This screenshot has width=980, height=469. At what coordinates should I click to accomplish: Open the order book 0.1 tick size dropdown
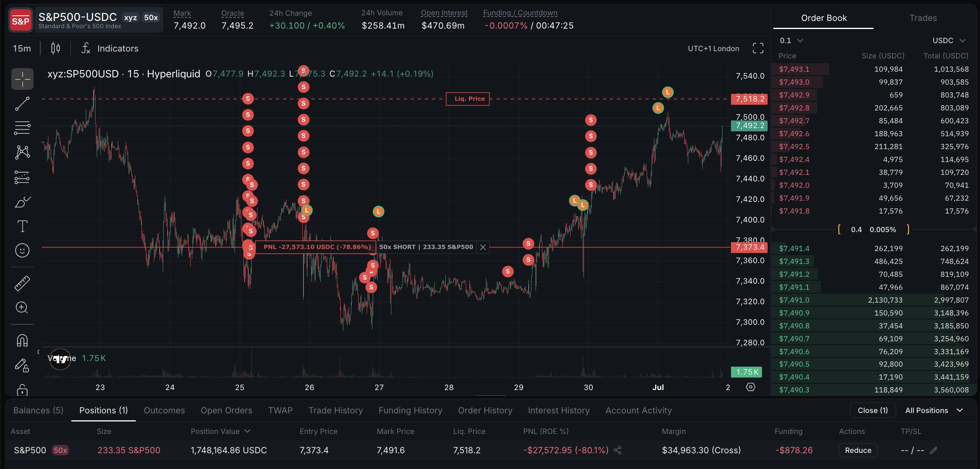point(791,40)
